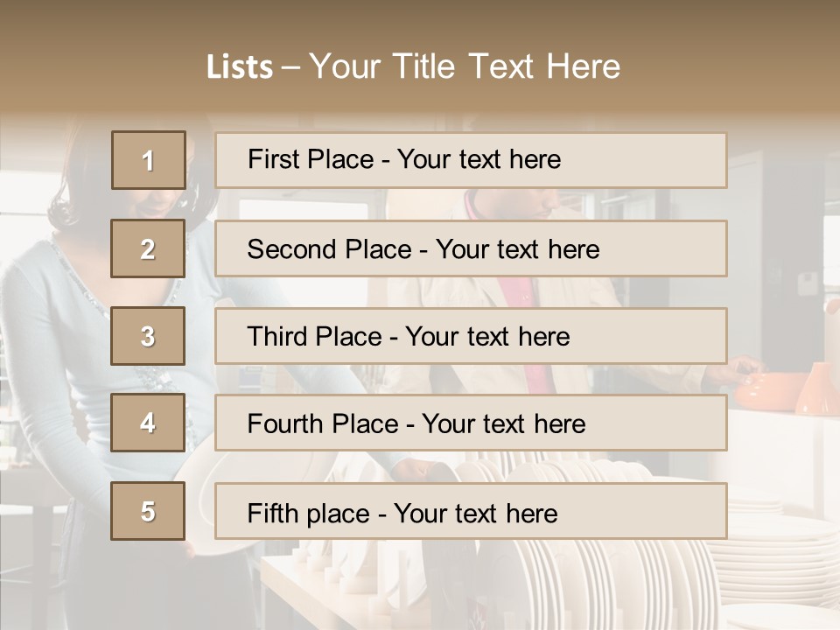Select the 'Second Place' text bar
This screenshot has width=840, height=630.
pyautogui.click(x=471, y=248)
